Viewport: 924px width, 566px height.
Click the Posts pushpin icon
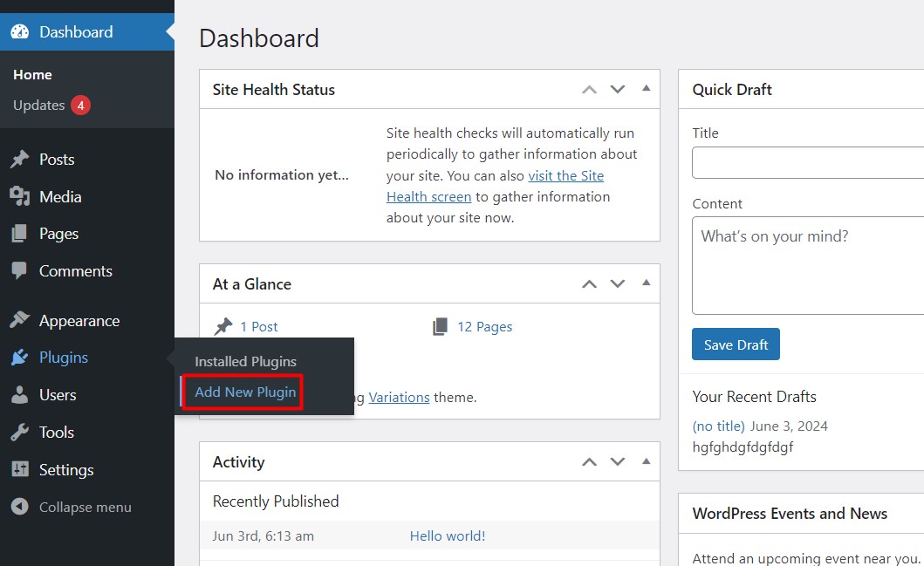tap(19, 159)
